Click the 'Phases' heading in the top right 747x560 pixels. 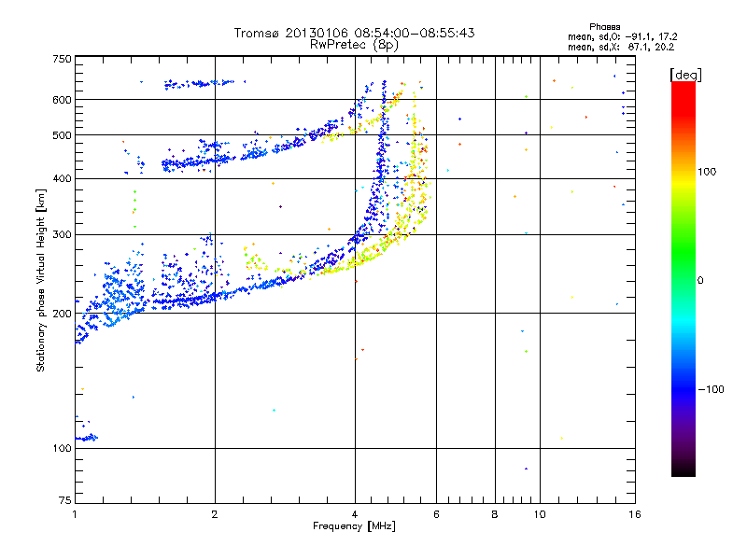604,27
